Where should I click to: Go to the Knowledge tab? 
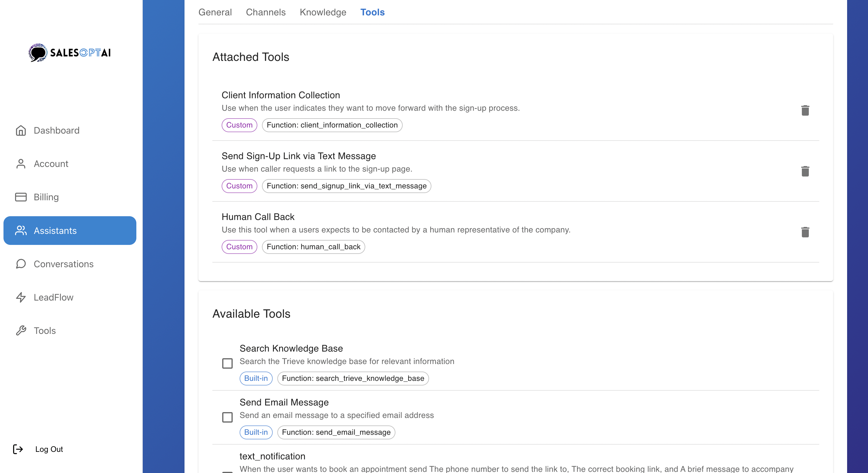tap(323, 12)
